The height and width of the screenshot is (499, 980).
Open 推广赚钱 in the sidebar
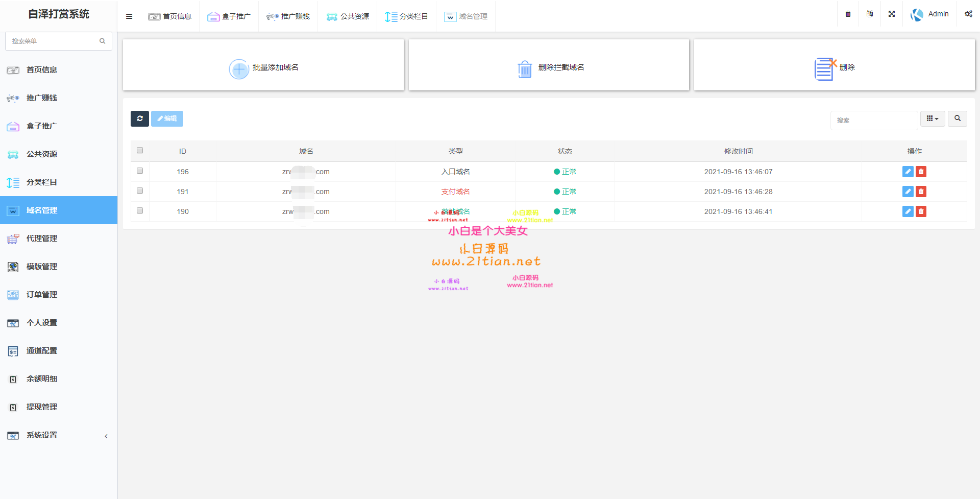59,98
